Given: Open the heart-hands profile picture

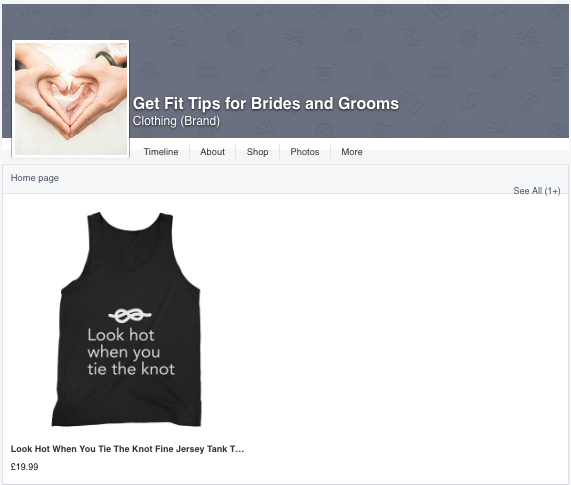Looking at the screenshot, I should pyautogui.click(x=71, y=99).
